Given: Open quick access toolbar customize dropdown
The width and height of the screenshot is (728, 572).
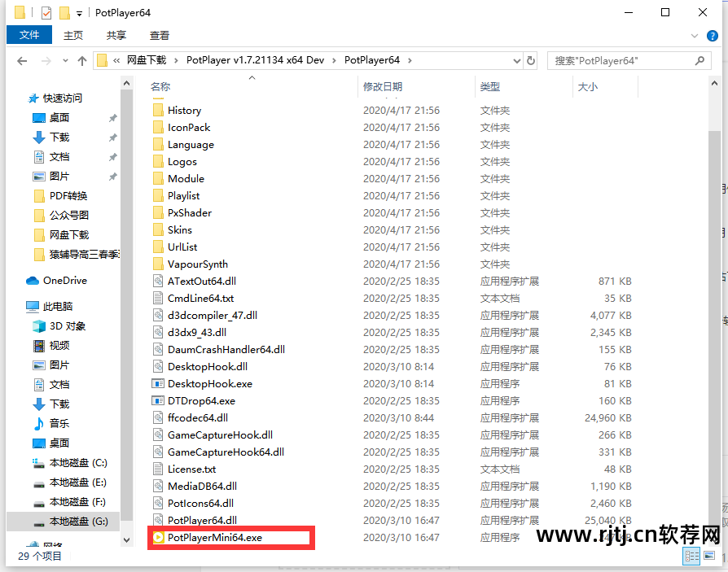Looking at the screenshot, I should pyautogui.click(x=79, y=14).
